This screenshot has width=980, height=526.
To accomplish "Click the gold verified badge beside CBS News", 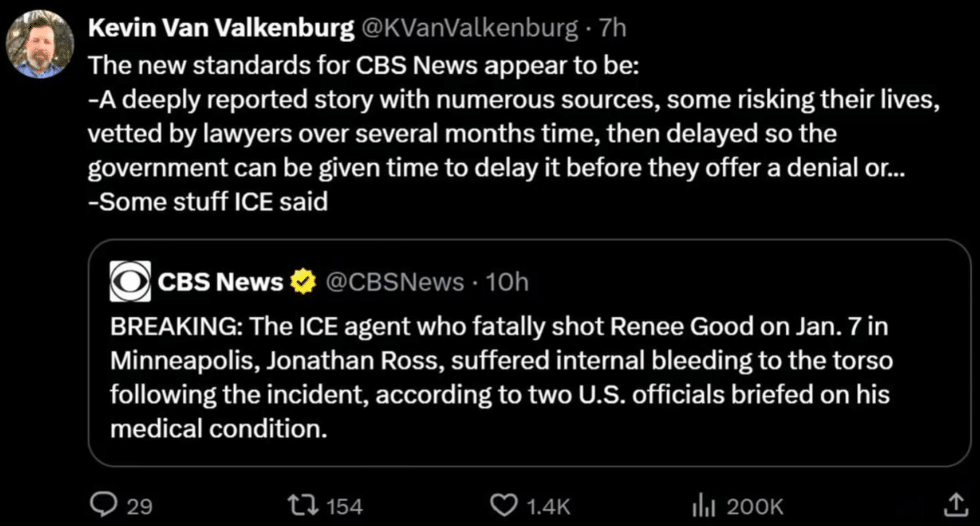I will tap(302, 282).
